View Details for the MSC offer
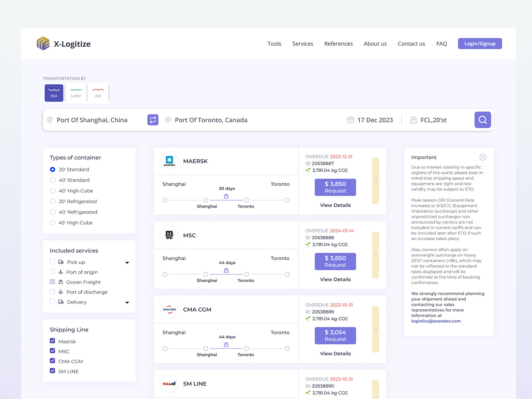Viewport: 532px width, 399px height. pos(335,279)
